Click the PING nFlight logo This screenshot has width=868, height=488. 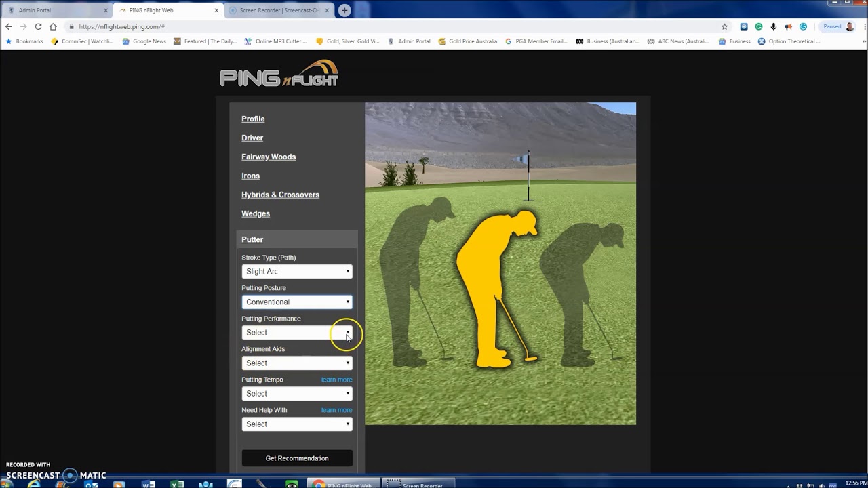click(279, 73)
